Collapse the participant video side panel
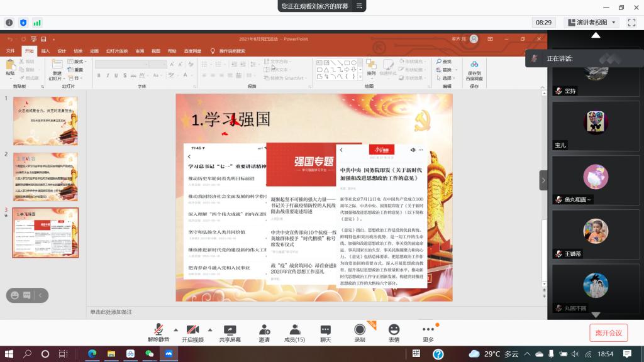Screen dimensions: 644x362 (x=543, y=180)
